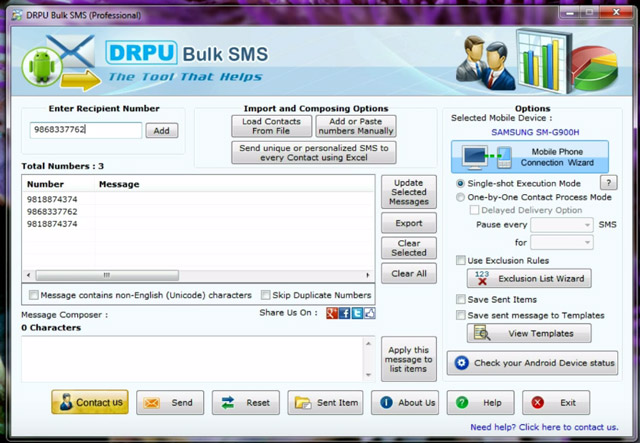This screenshot has height=443, width=640.
Task: Click the composer scroll up arrow
Action: (x=369, y=343)
